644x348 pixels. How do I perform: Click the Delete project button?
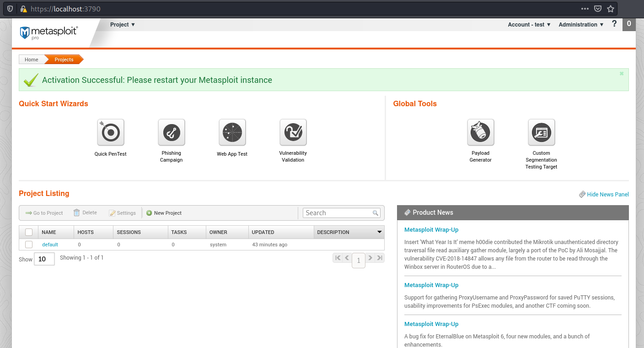85,212
